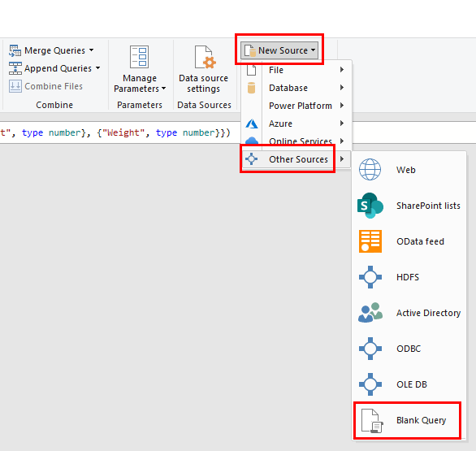Click inside the formula bar text
Viewport: 476px width, 451px height.
pos(115,132)
